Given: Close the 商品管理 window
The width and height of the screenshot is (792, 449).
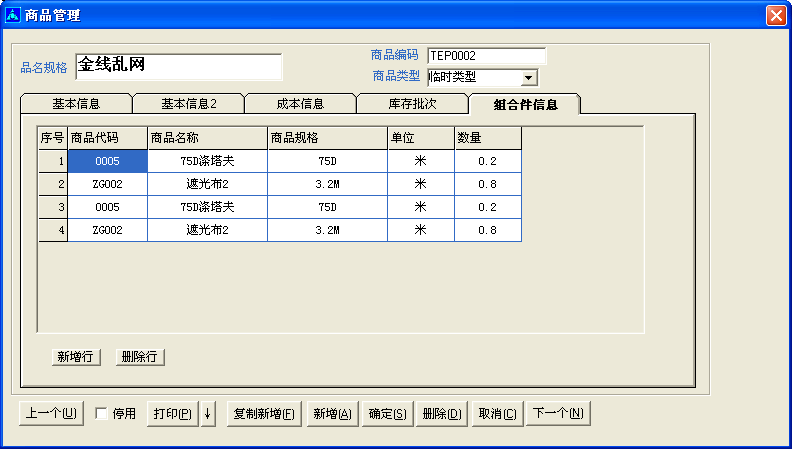Looking at the screenshot, I should [x=776, y=15].
